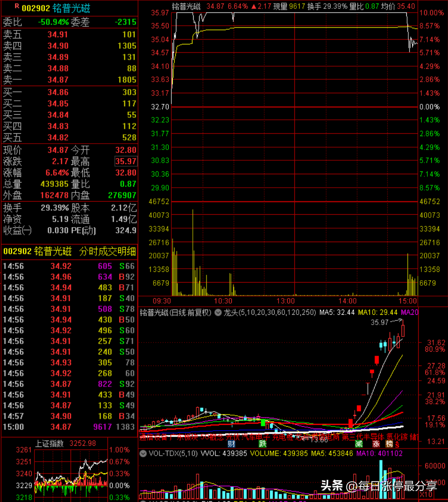Click the 外盘 value 162478
Viewport: 448px width, 502px height.
(54, 195)
